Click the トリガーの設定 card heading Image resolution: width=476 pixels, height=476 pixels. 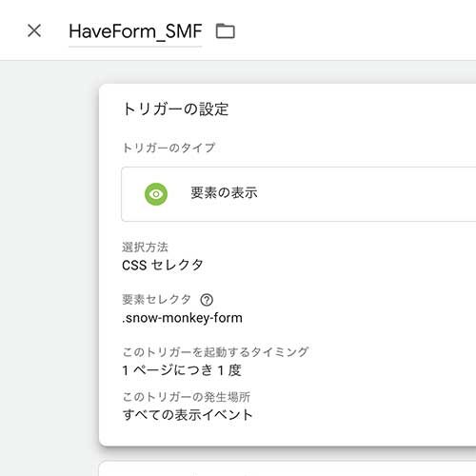point(175,109)
